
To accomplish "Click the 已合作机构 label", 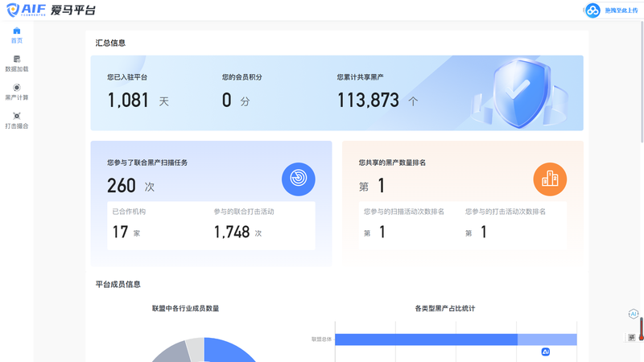I will pos(129,212).
